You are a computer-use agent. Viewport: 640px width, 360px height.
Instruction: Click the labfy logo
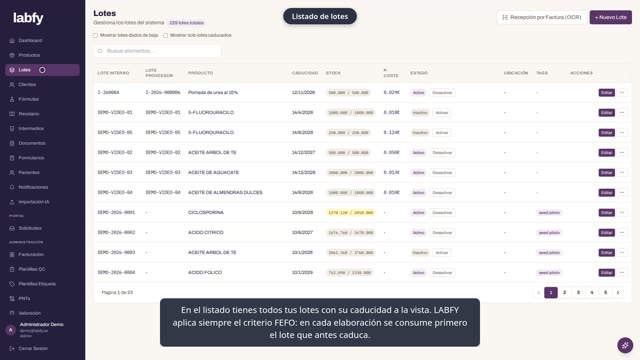(28, 18)
